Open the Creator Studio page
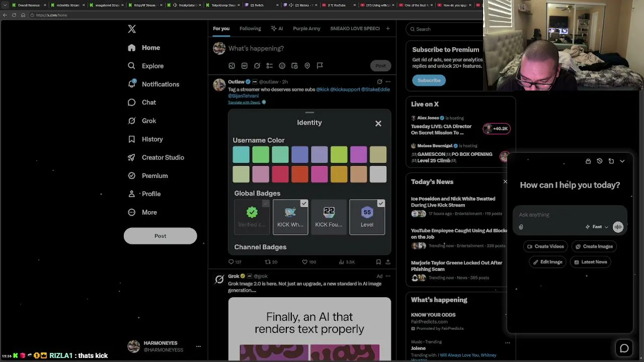Viewport: 644px width, 362px height. pos(156,157)
